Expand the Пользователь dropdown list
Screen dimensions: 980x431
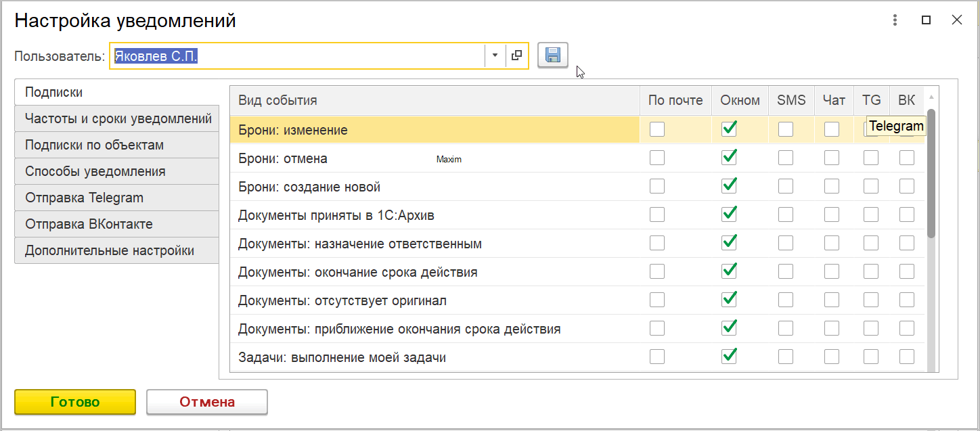pos(495,55)
